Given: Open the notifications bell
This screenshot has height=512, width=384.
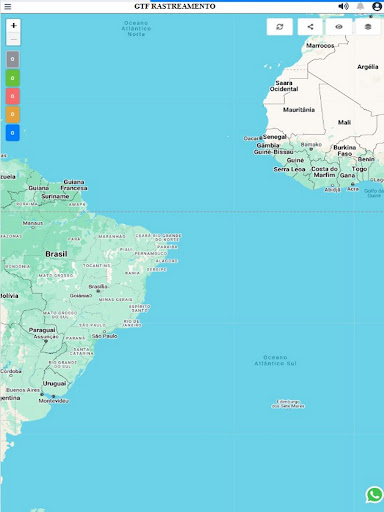Looking at the screenshot, I should [x=360, y=6].
